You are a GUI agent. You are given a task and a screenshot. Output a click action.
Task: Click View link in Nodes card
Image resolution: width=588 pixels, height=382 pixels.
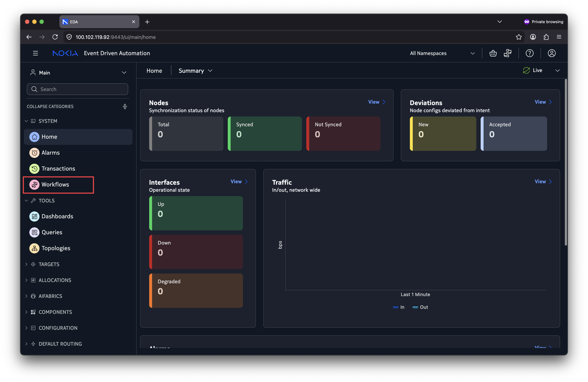click(x=377, y=102)
